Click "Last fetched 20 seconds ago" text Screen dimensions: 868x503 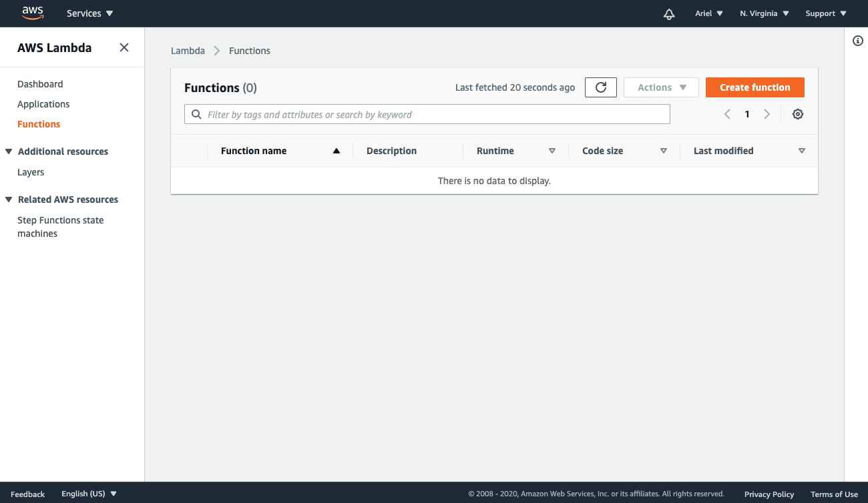click(x=515, y=87)
